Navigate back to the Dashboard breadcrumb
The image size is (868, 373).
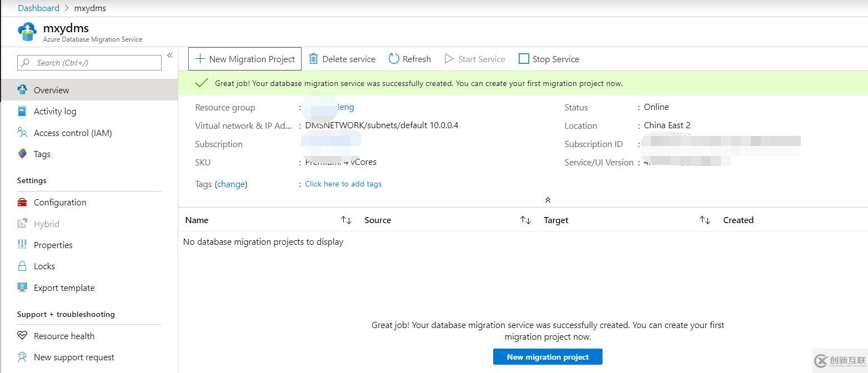[38, 8]
